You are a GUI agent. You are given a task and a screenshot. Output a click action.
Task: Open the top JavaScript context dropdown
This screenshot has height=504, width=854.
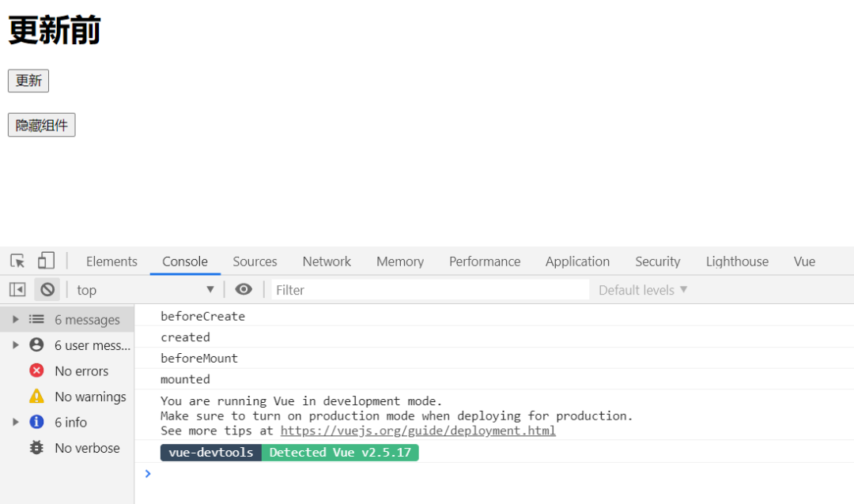pyautogui.click(x=145, y=290)
